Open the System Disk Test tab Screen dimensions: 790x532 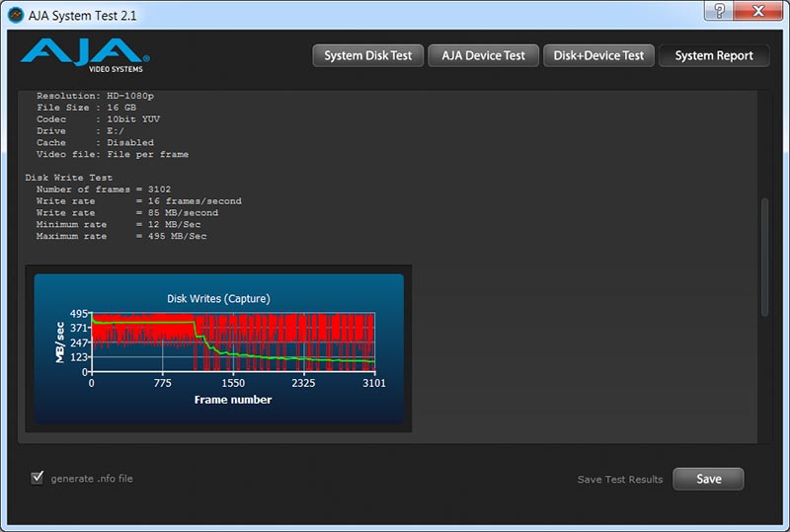pos(367,55)
